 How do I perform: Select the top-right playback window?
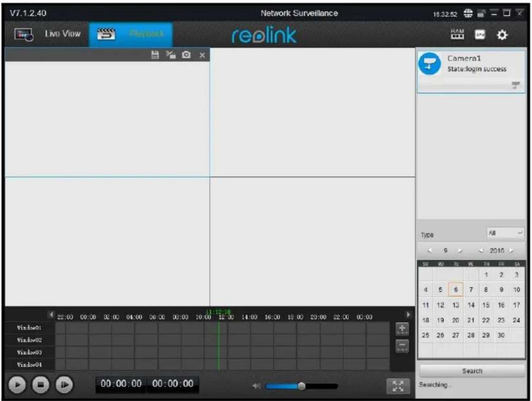point(312,112)
